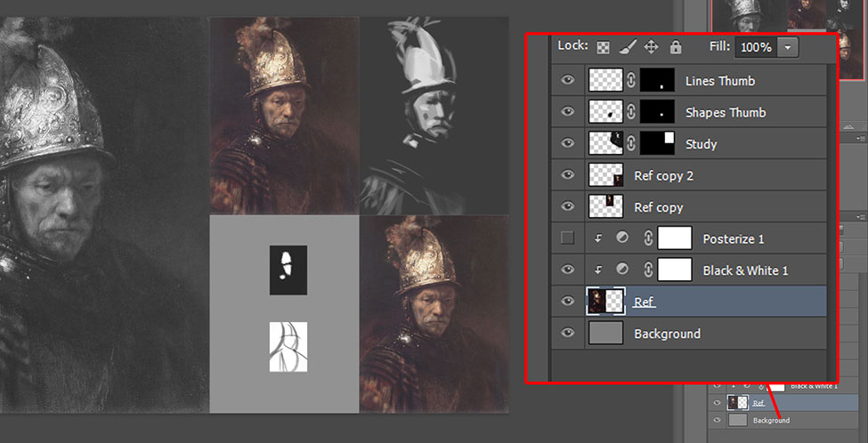Toggle the Ref layer eye in the small Layers panel
This screenshot has height=443, width=868.
point(718,403)
